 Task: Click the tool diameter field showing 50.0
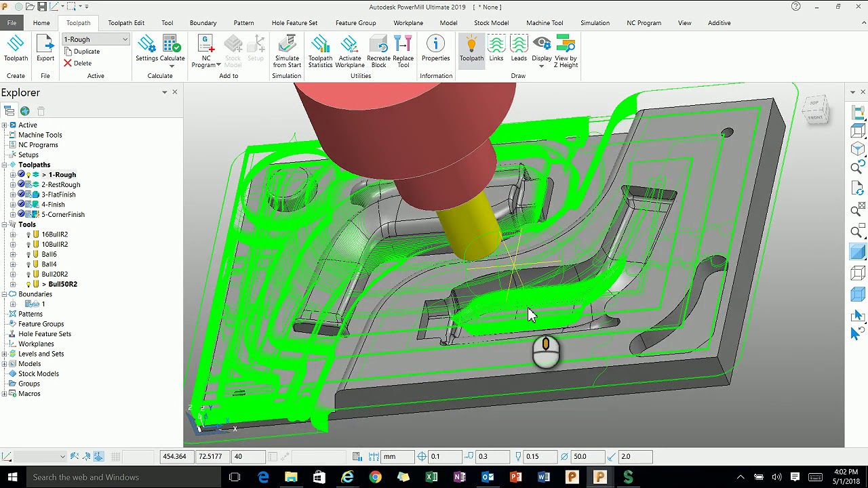(x=587, y=457)
